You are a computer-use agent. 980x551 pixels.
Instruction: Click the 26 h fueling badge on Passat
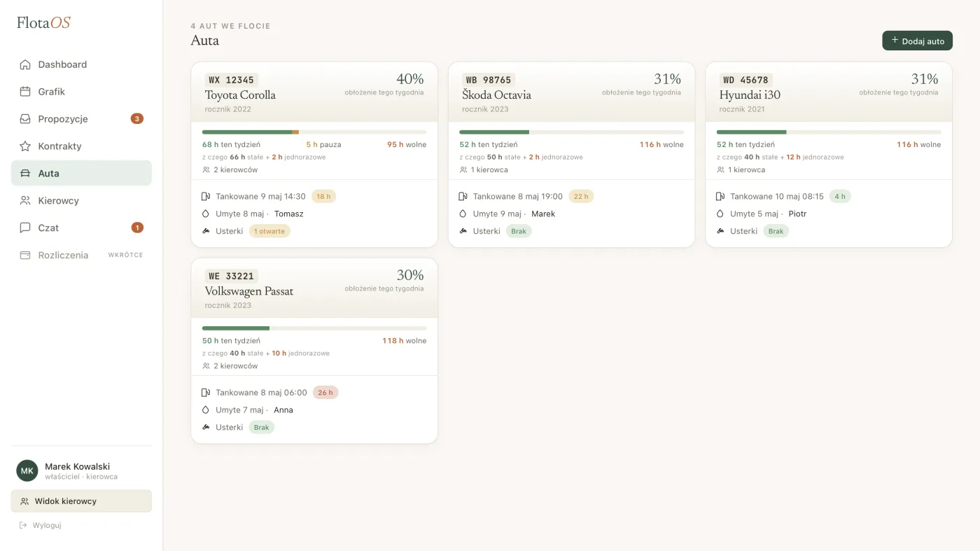click(325, 393)
